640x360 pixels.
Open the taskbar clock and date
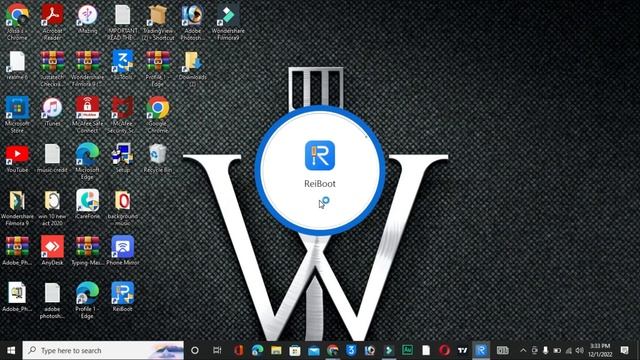point(600,350)
